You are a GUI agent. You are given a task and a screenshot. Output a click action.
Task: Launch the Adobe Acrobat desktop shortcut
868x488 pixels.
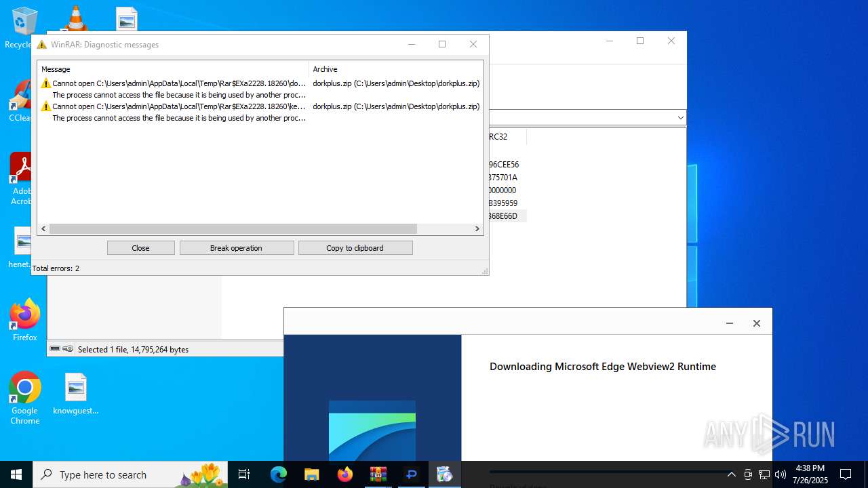[22, 178]
